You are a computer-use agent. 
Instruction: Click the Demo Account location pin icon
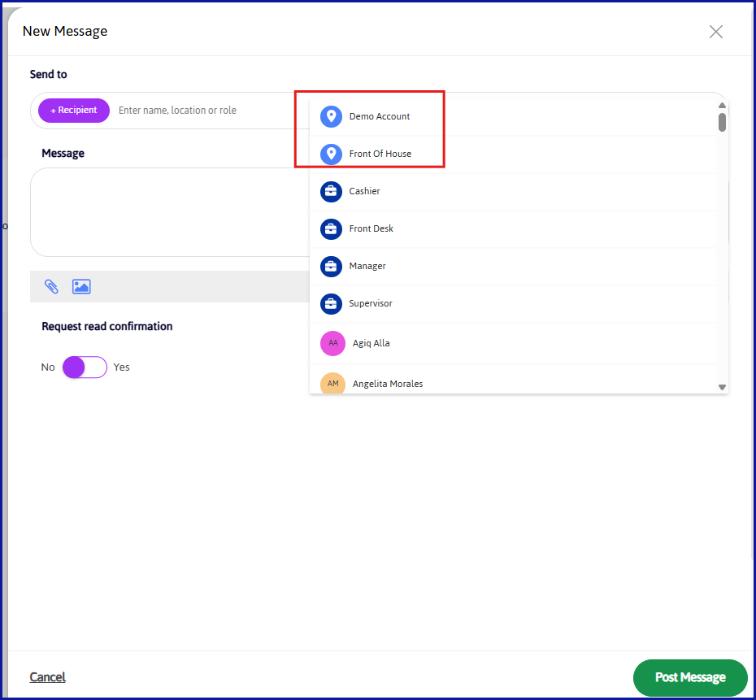(x=331, y=117)
